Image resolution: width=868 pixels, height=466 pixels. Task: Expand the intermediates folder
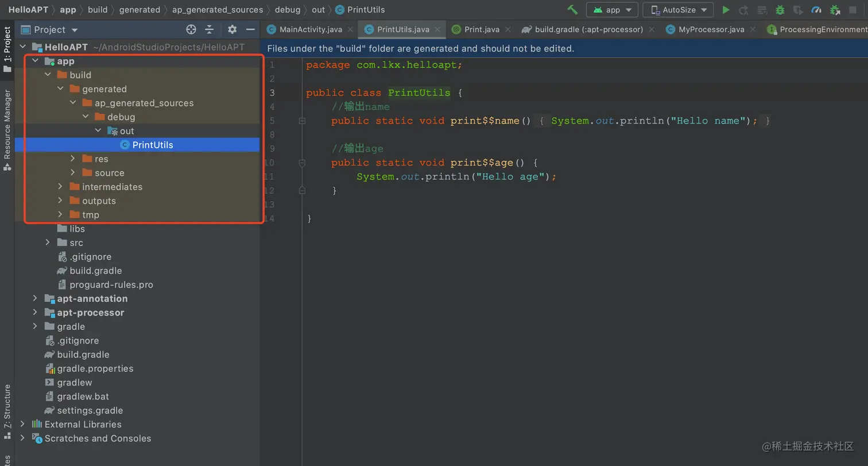(x=60, y=187)
